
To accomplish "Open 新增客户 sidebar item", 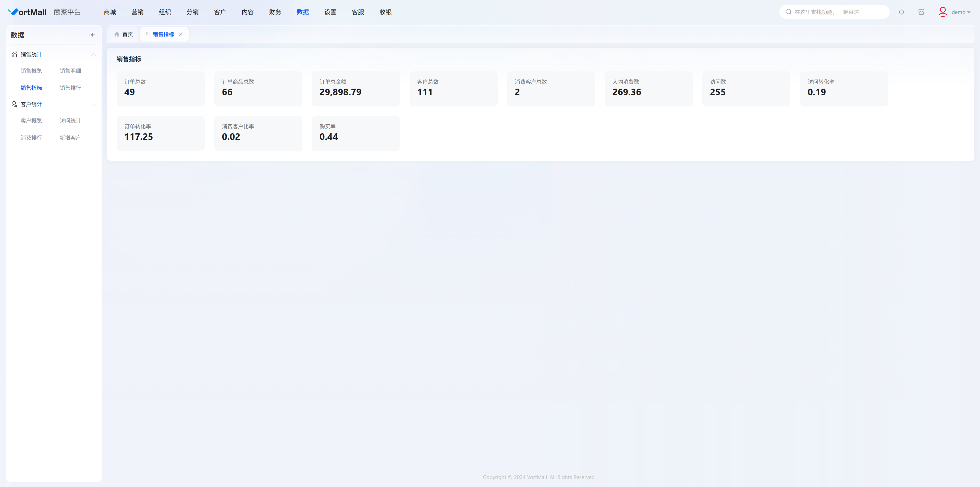I will pos(70,138).
